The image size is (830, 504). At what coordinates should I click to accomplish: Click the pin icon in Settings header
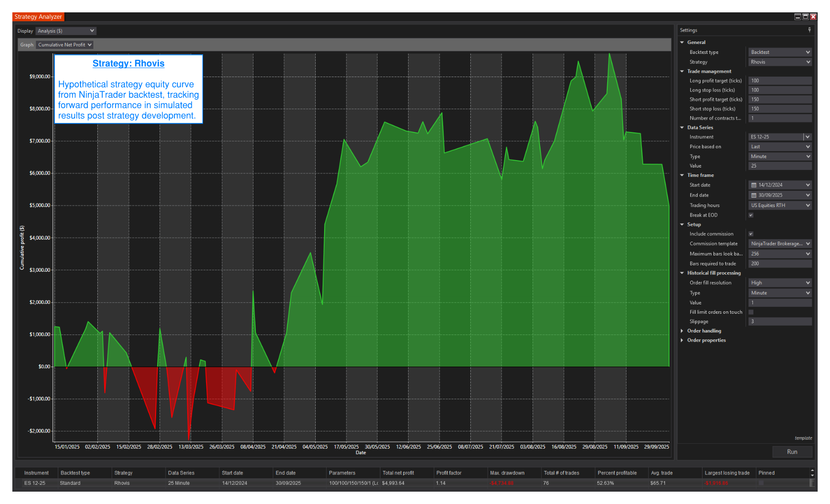(x=809, y=30)
